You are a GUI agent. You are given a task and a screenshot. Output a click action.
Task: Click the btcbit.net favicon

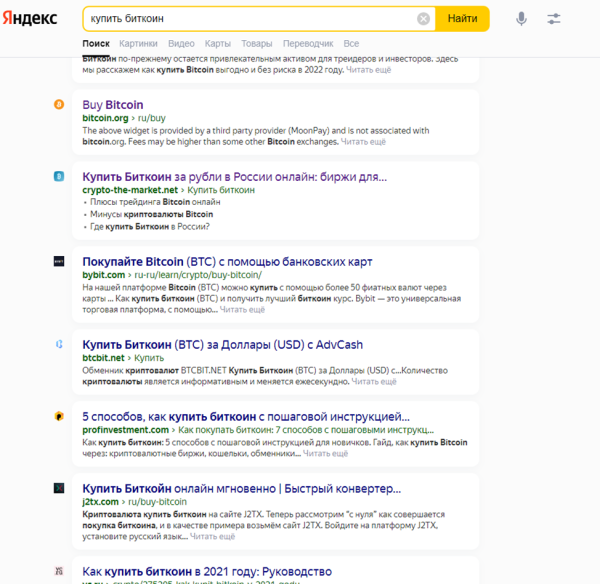click(59, 344)
